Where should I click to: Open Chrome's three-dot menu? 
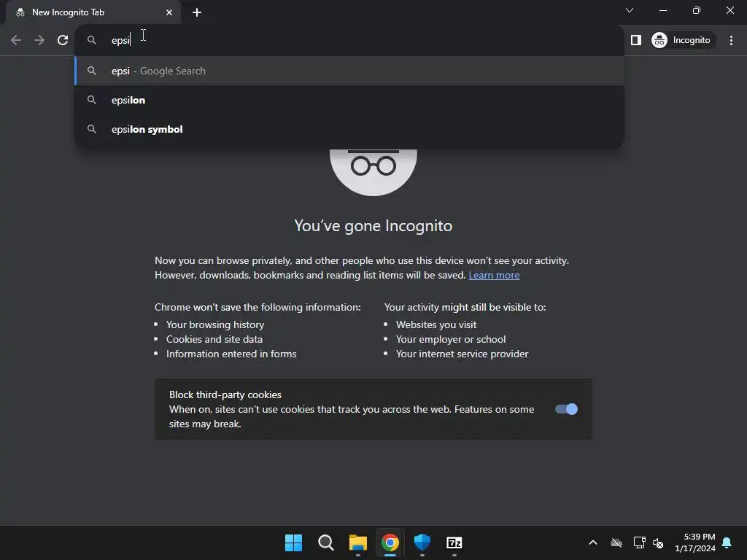[x=731, y=40]
